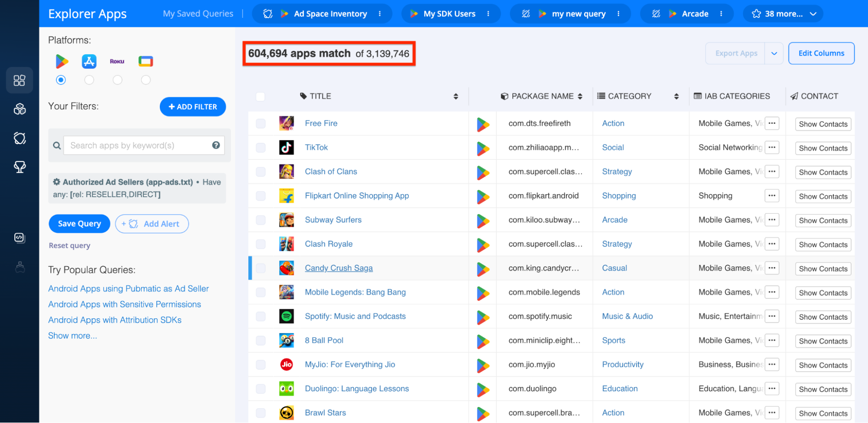Open the Ad Space Inventory saved query

click(x=330, y=14)
